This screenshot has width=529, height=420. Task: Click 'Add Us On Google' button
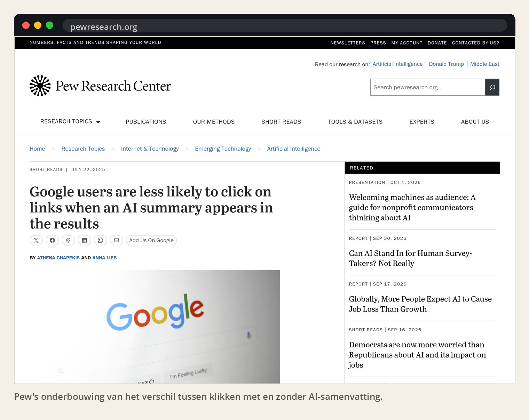point(151,240)
